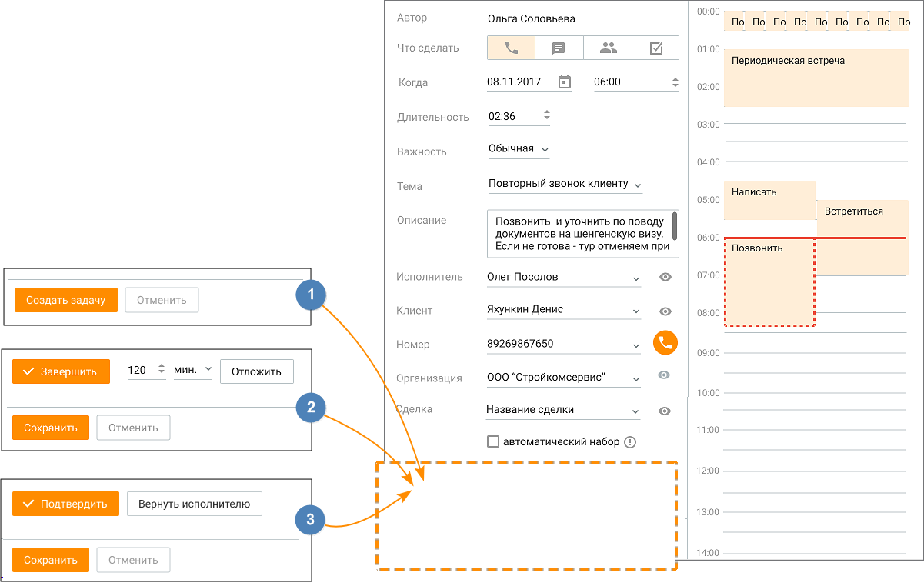Click the Создать задачу button
The width and height of the screenshot is (924, 586).
coord(66,300)
